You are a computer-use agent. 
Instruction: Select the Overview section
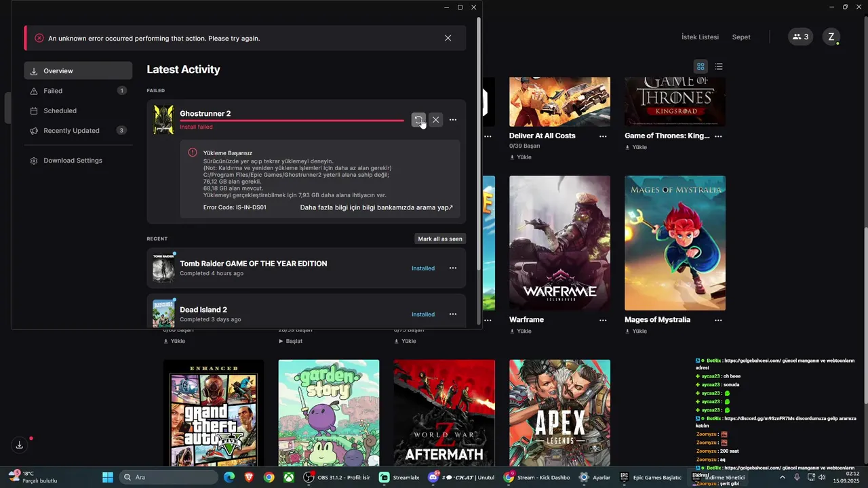(78, 70)
